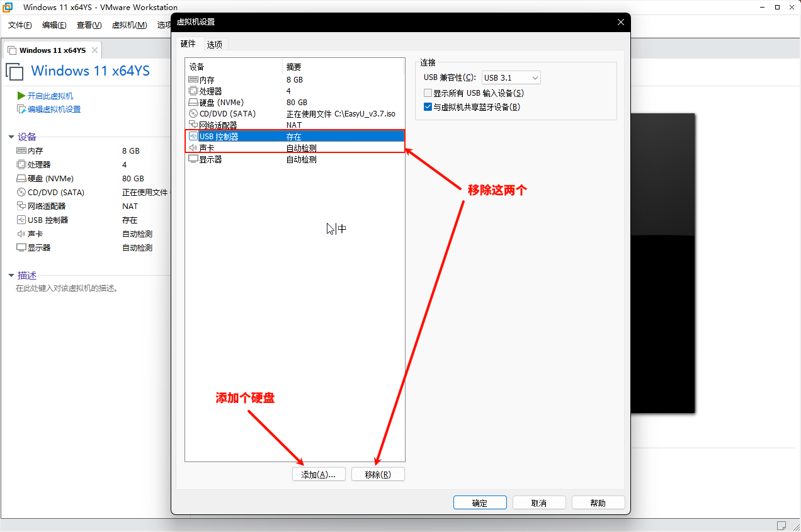Select the USB 控制器 icon in the settings dialog

tap(193, 137)
